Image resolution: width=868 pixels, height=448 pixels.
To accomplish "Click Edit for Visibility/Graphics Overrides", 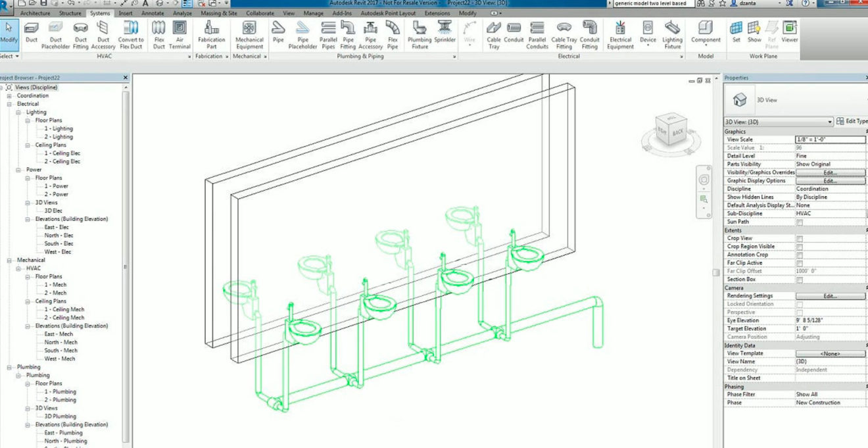I will (x=830, y=172).
